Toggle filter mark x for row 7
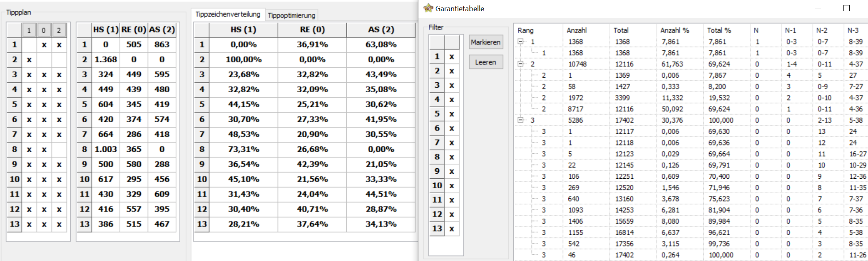This screenshot has height=261, width=868. pyautogui.click(x=452, y=143)
